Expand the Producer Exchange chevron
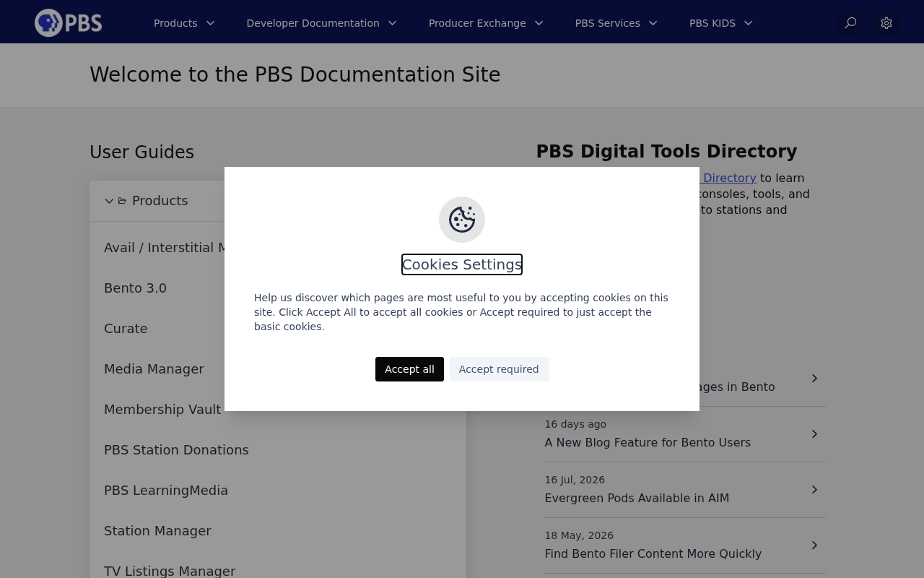 tap(539, 23)
